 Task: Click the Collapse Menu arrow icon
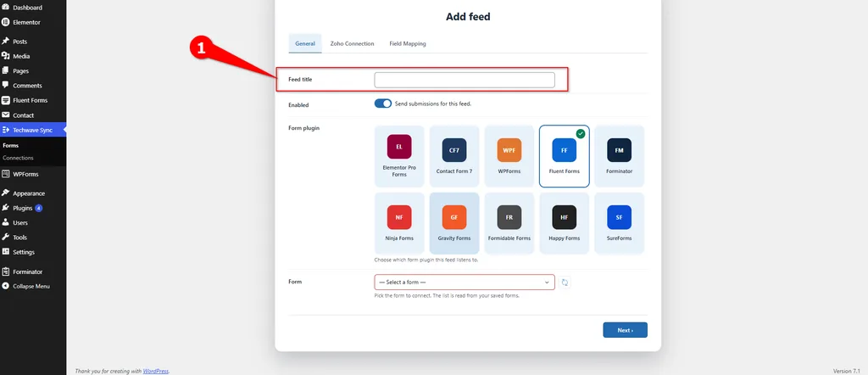click(6, 287)
